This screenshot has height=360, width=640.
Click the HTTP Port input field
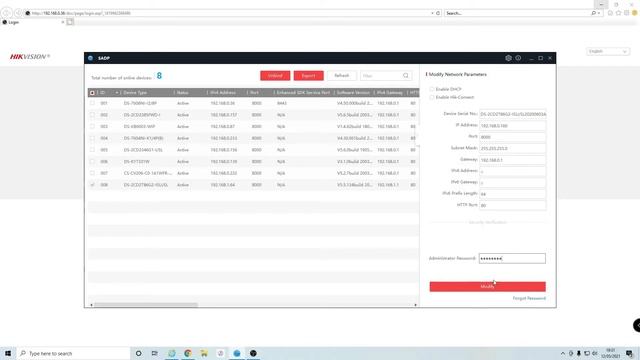pyautogui.click(x=512, y=205)
